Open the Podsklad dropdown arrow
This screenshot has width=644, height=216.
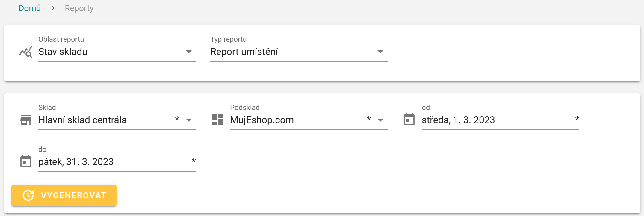point(380,120)
